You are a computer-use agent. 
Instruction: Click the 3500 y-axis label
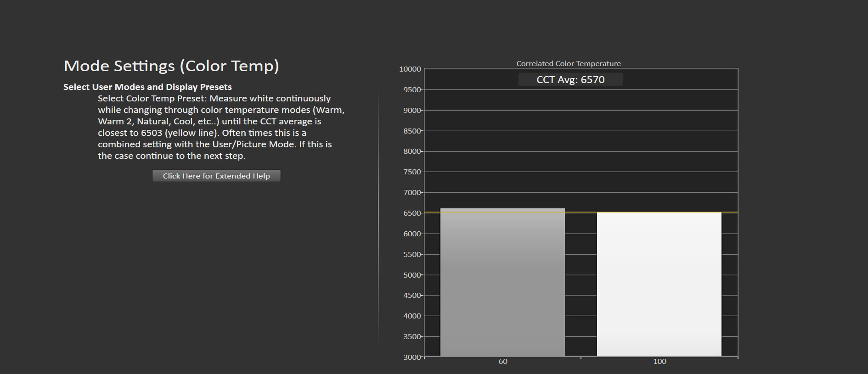pos(412,337)
